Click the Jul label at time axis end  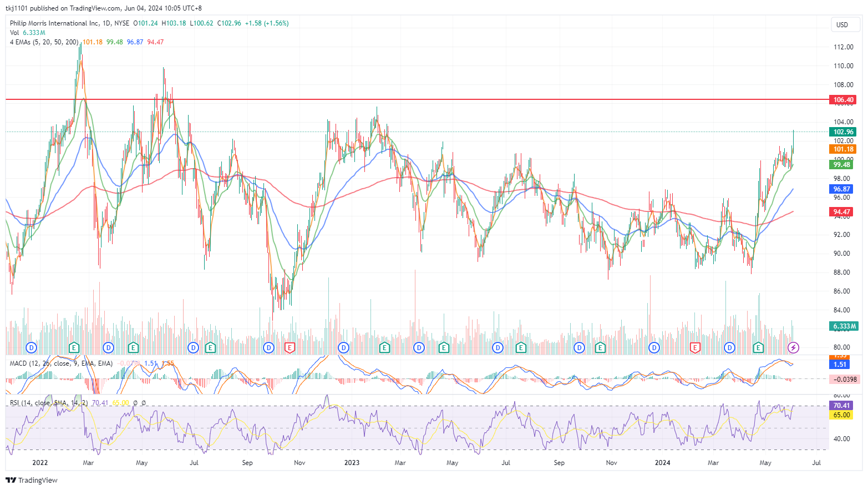point(816,463)
